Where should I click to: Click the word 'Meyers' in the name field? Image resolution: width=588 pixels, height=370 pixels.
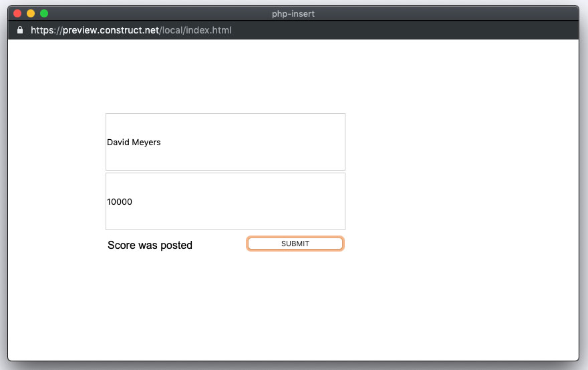[x=146, y=143]
